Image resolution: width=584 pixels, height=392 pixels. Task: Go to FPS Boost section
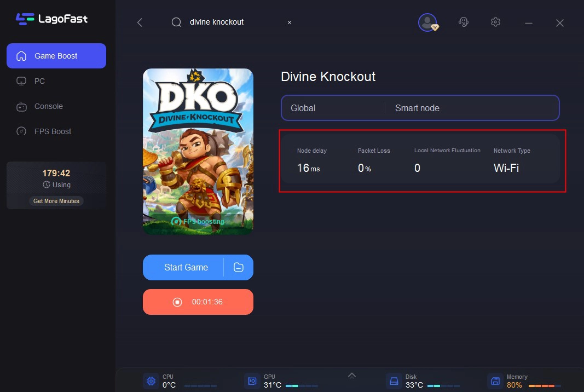pyautogui.click(x=53, y=131)
